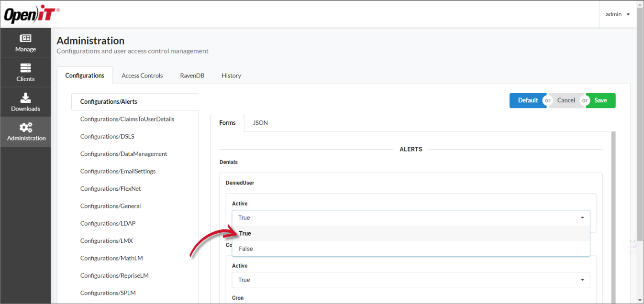Viewport: 644px width, 304px height.
Task: Choose False in the open dropdown list
Action: 411,249
